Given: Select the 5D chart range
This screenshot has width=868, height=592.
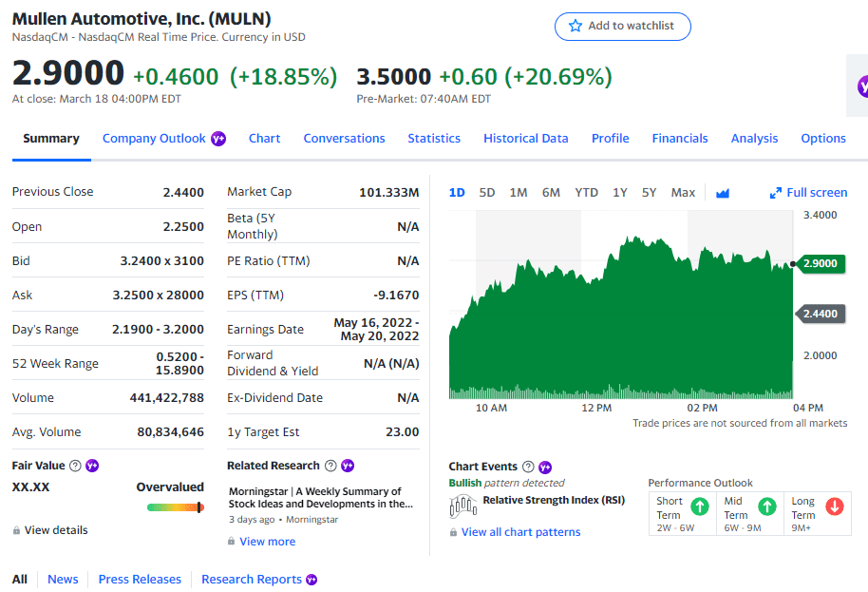Looking at the screenshot, I should [487, 193].
